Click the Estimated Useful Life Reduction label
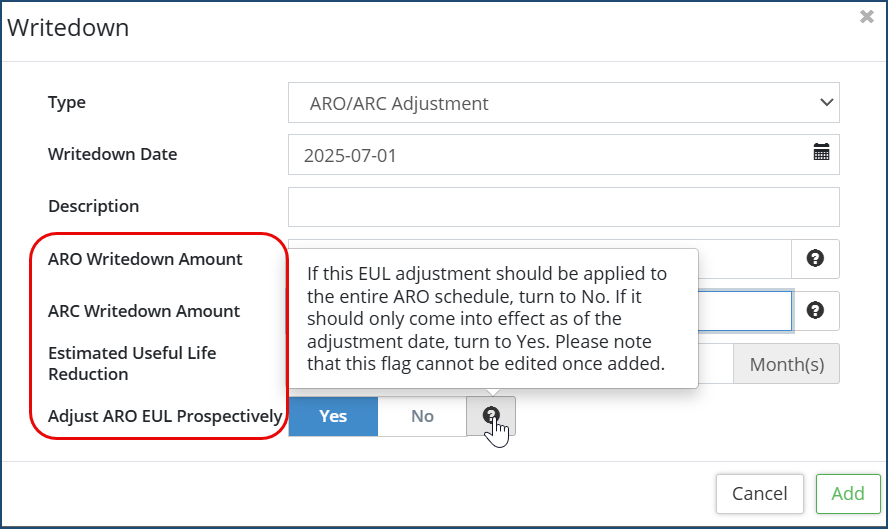888x529 pixels. [132, 363]
